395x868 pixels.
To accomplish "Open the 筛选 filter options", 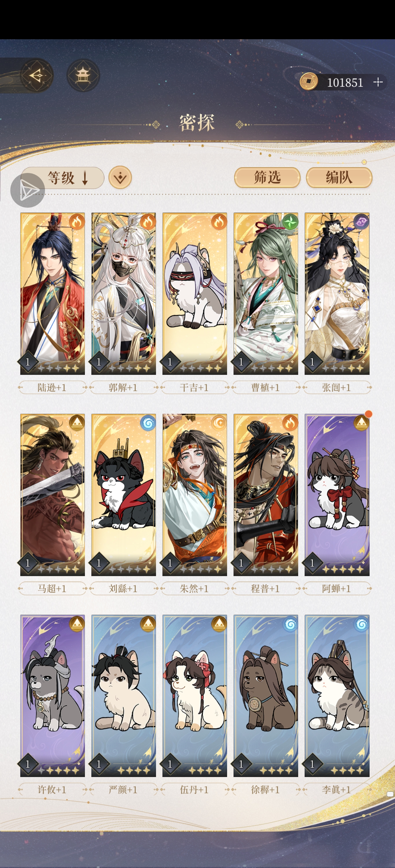I will (x=267, y=177).
